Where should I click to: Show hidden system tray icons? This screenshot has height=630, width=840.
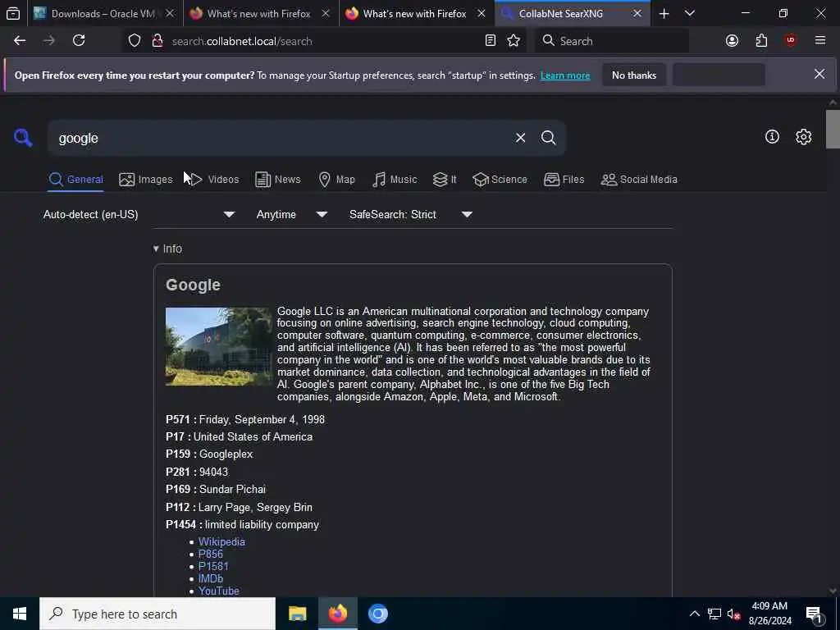click(694, 614)
